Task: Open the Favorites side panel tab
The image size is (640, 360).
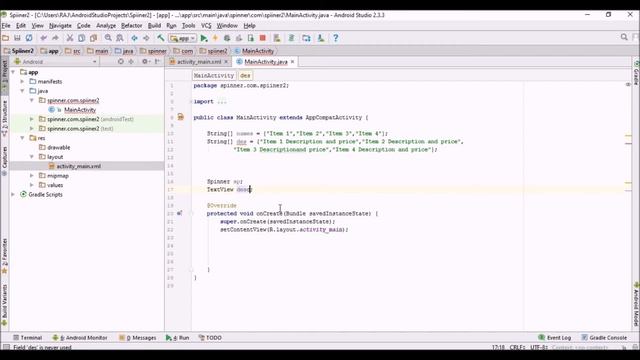Action: 4,255
